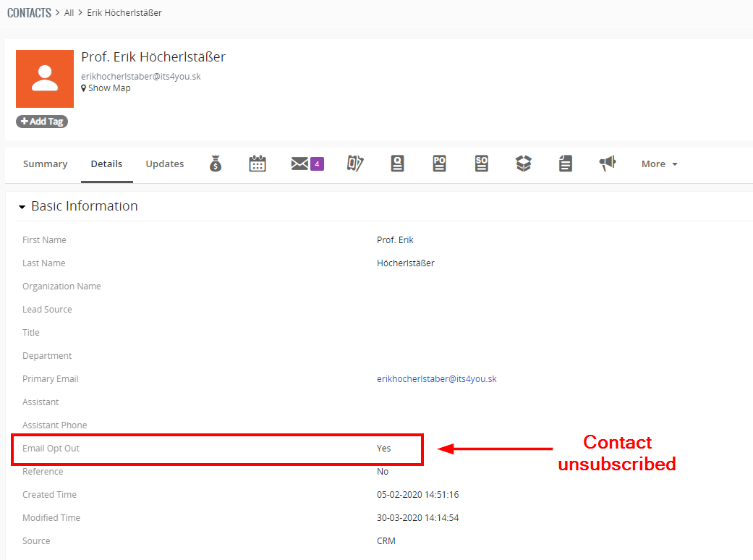Select the Details tab

(106, 164)
